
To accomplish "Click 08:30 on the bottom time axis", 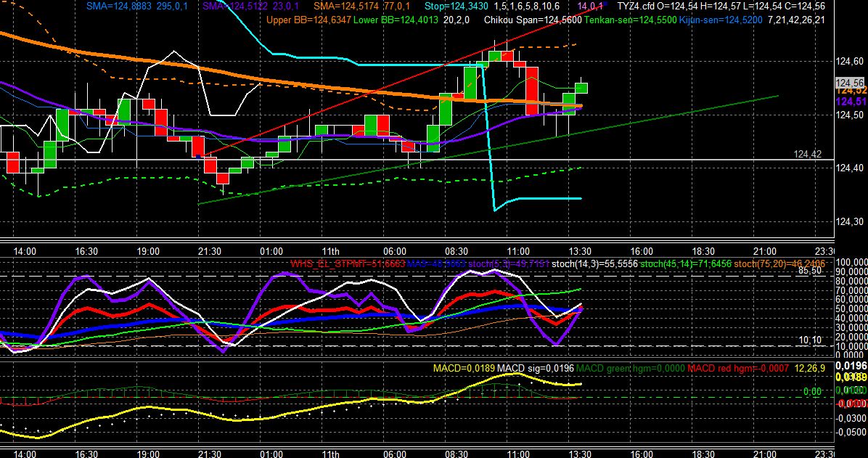I will tap(456, 453).
